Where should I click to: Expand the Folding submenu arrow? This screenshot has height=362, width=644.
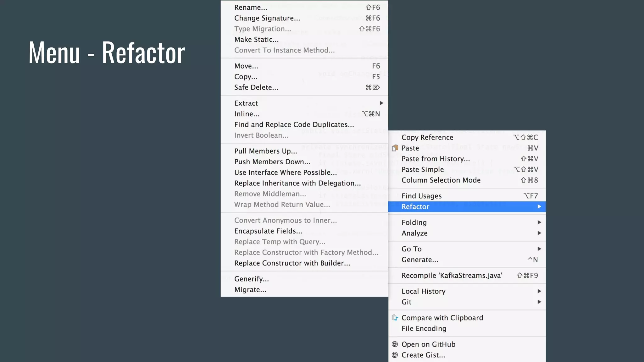539,222
